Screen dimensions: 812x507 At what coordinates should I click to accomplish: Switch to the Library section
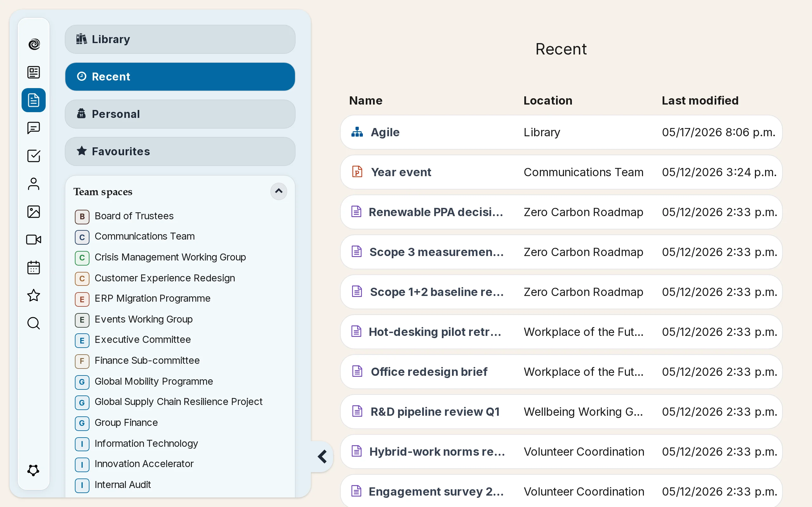pyautogui.click(x=180, y=39)
